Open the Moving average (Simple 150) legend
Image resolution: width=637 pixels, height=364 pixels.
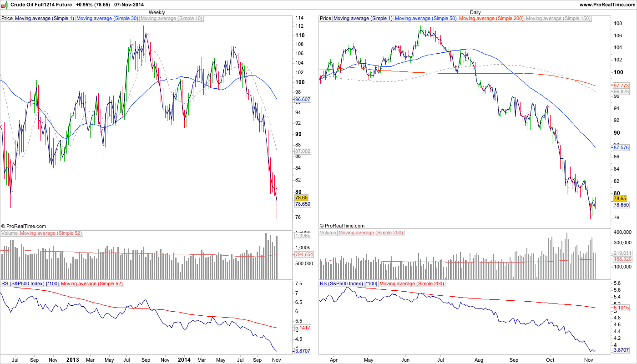tap(558, 19)
